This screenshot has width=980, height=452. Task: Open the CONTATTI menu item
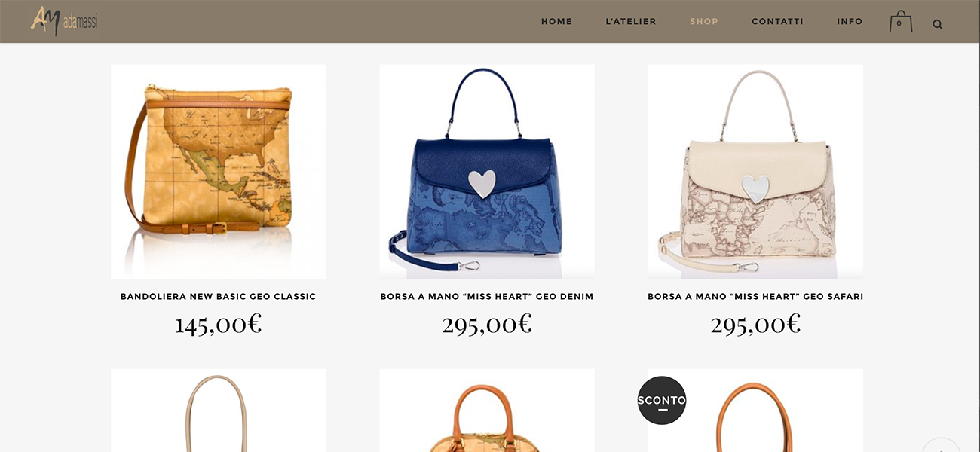[777, 21]
